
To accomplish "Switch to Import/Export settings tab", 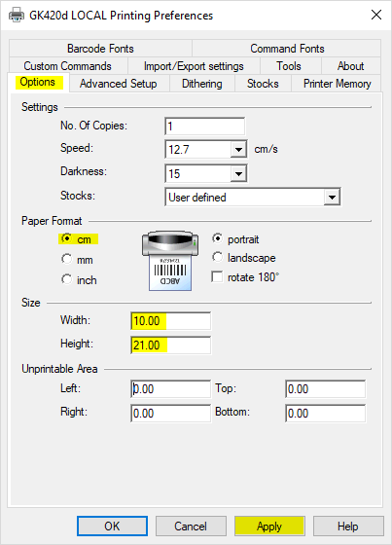I will pyautogui.click(x=194, y=66).
